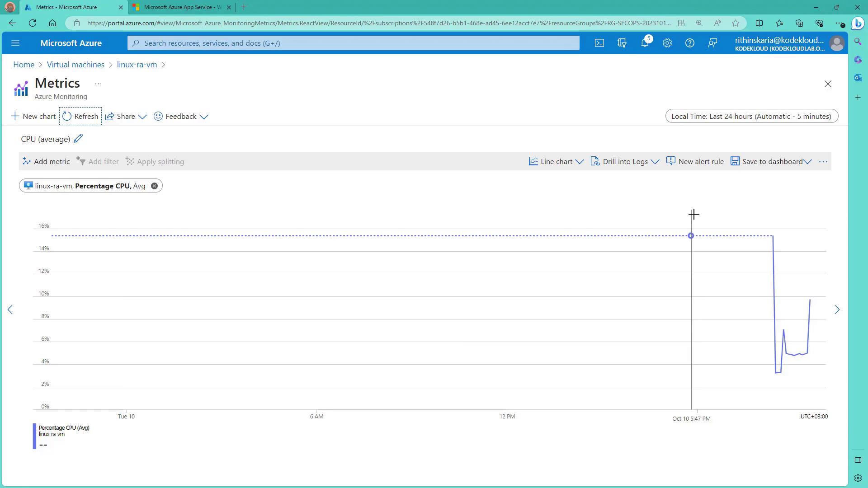The width and height of the screenshot is (868, 488).
Task: Click the Add metric button
Action: coord(46,161)
